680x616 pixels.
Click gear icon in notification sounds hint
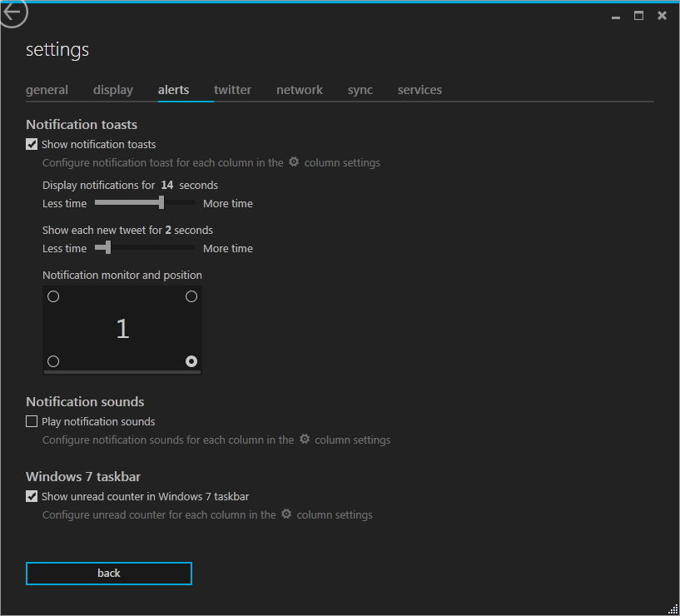305,439
